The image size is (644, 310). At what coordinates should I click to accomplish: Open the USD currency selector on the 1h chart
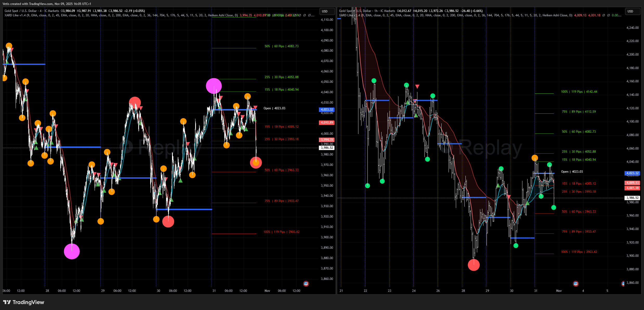[x=632, y=11]
